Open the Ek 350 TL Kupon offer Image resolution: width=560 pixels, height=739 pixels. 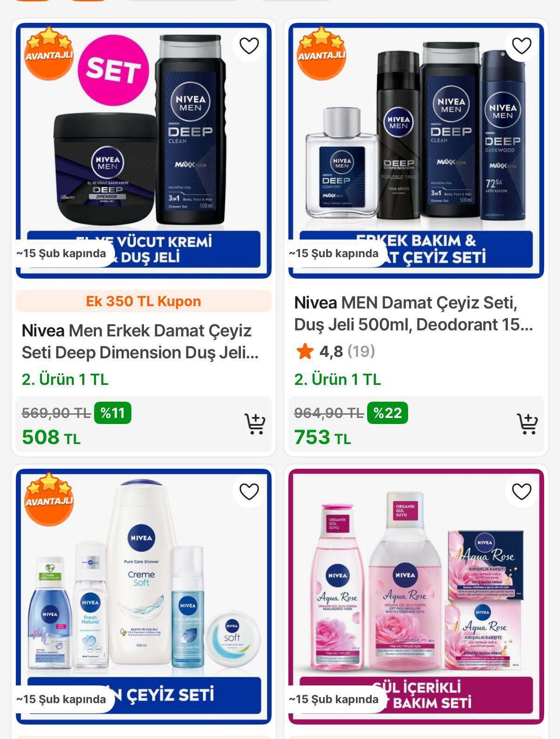[x=143, y=301]
